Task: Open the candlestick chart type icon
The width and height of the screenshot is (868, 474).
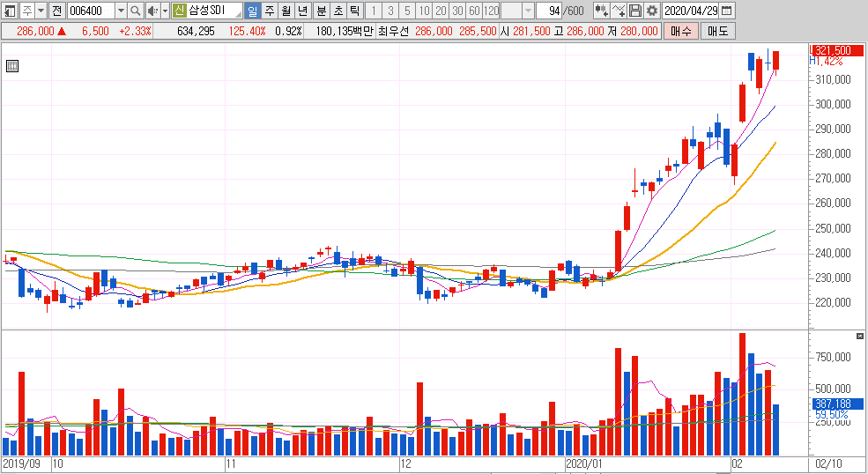Action: pos(600,11)
